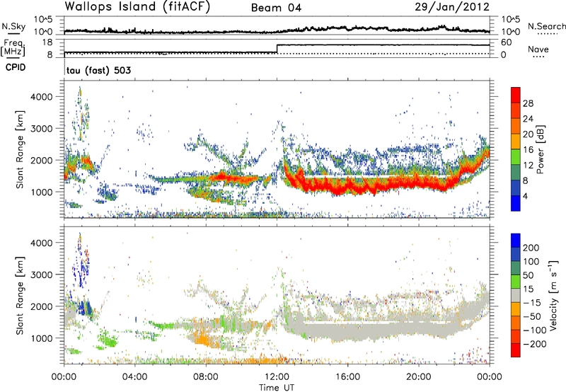Click the "-200" label on Velocity color bar
This screenshot has width=566, height=392.
tap(534, 344)
